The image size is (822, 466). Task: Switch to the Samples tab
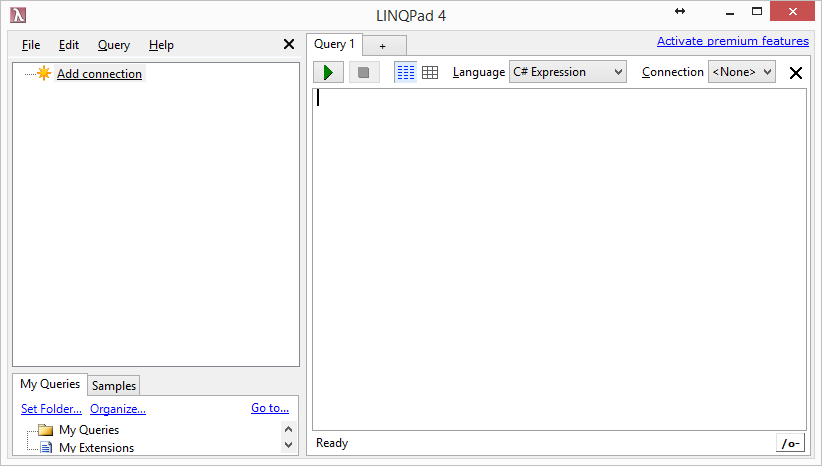point(114,386)
